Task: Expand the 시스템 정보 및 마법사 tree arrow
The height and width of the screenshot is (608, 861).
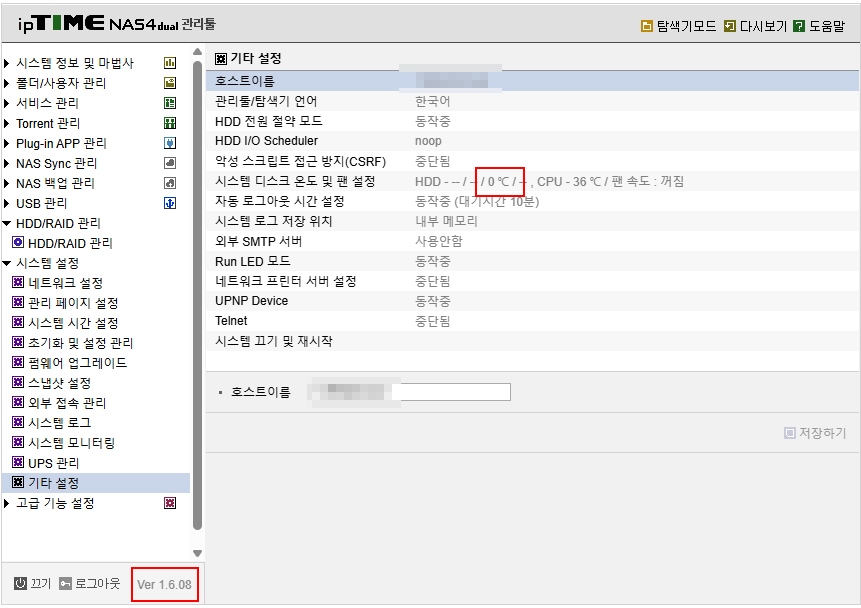Action: tap(7, 63)
